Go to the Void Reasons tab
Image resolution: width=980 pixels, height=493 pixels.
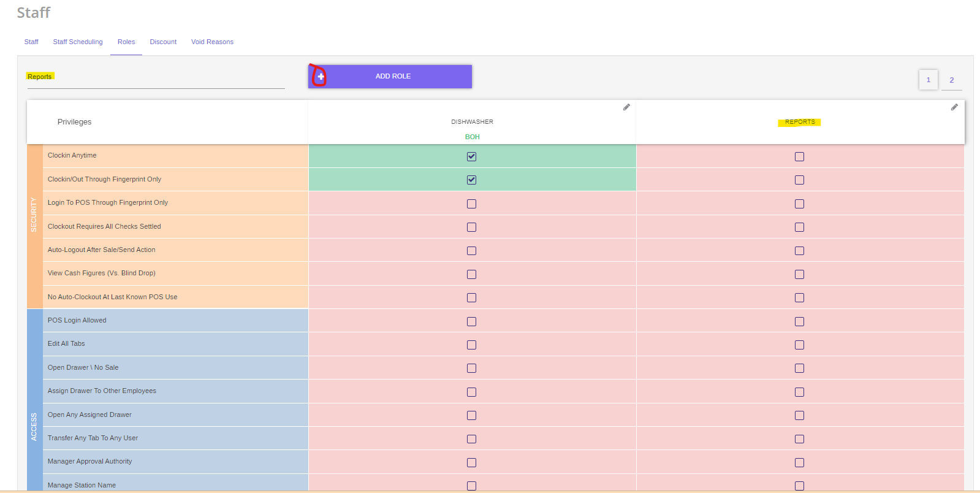(212, 42)
